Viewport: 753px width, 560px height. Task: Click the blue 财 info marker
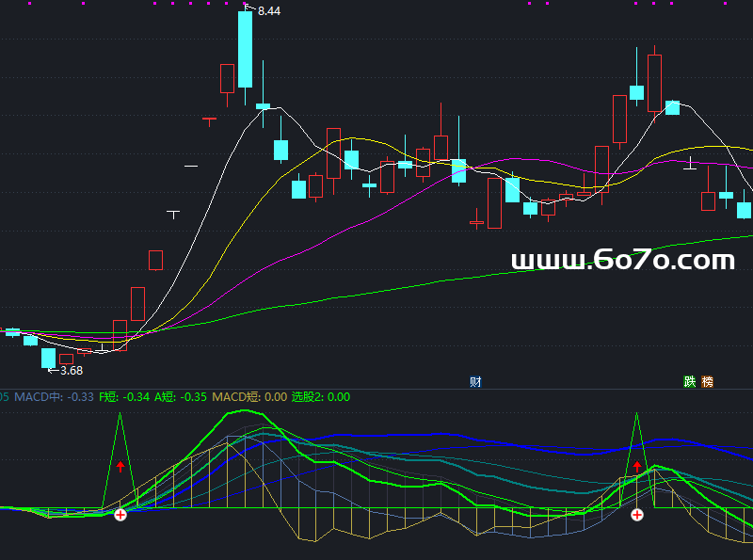pyautogui.click(x=475, y=382)
